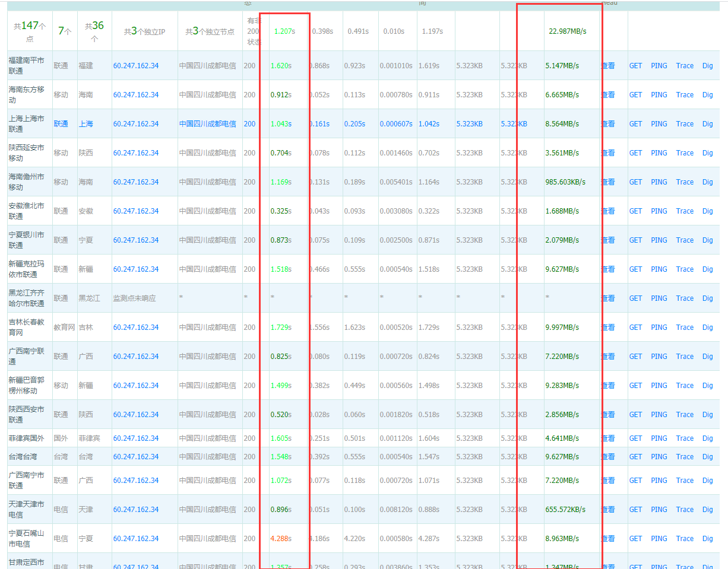Viewport: 728px width, 569px height.
Task: Click Dig for the 吉林长春教育网 row
Action: 707,328
